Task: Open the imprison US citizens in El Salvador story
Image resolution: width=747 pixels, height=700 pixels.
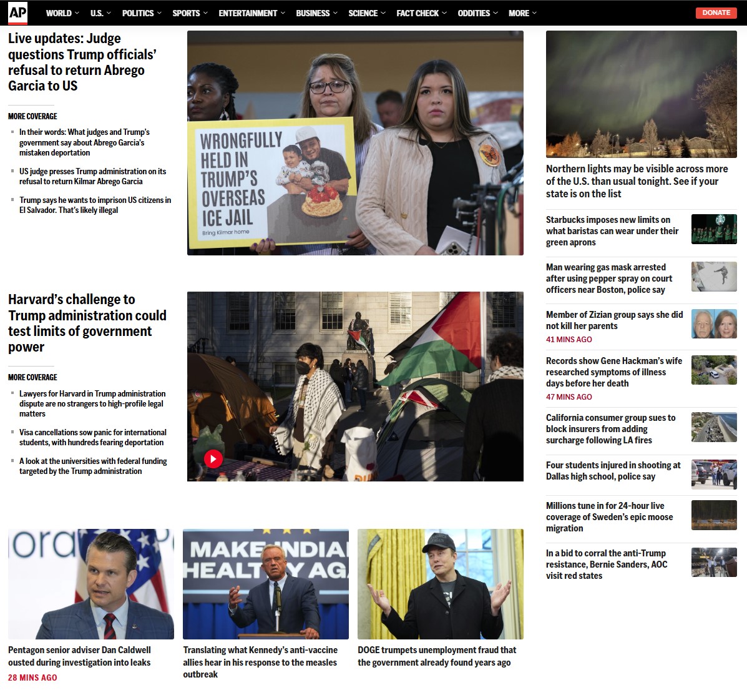Action: point(95,205)
